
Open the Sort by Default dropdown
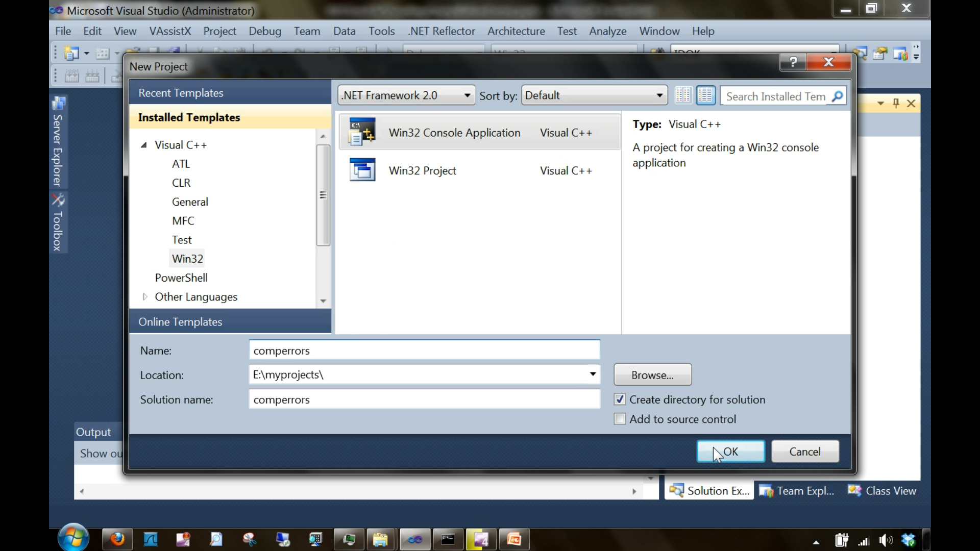pos(659,95)
